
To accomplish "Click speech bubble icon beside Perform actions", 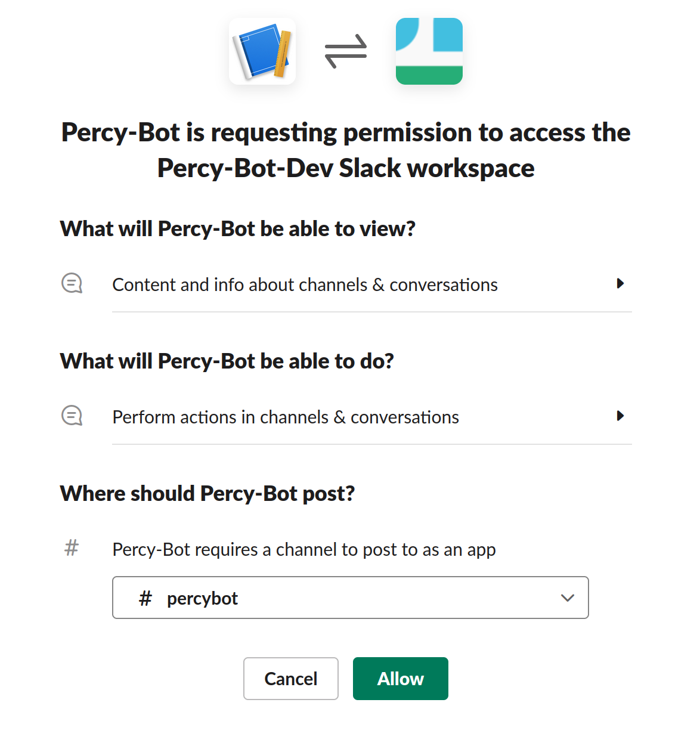I will pos(72,416).
